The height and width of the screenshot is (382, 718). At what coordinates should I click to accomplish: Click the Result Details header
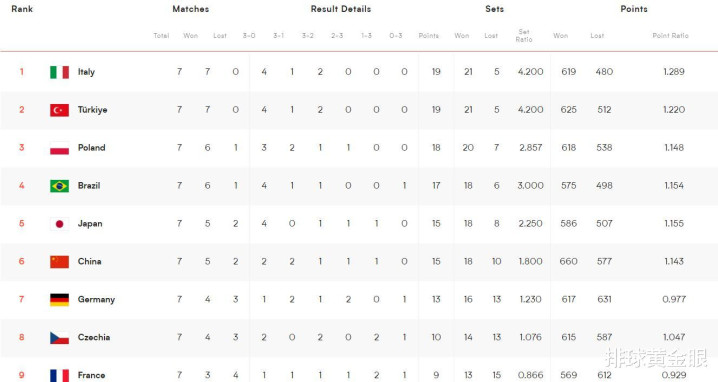[341, 9]
